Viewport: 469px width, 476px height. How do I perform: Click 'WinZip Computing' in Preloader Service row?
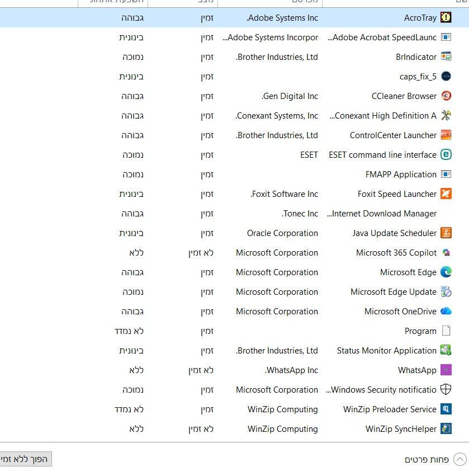coord(282,409)
